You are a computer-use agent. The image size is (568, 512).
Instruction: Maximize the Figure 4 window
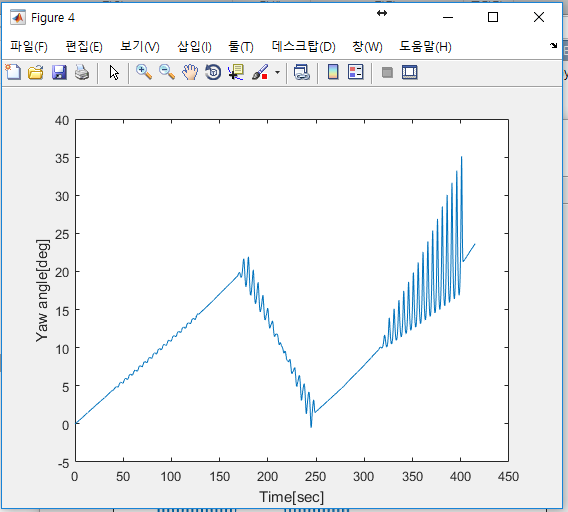493,17
